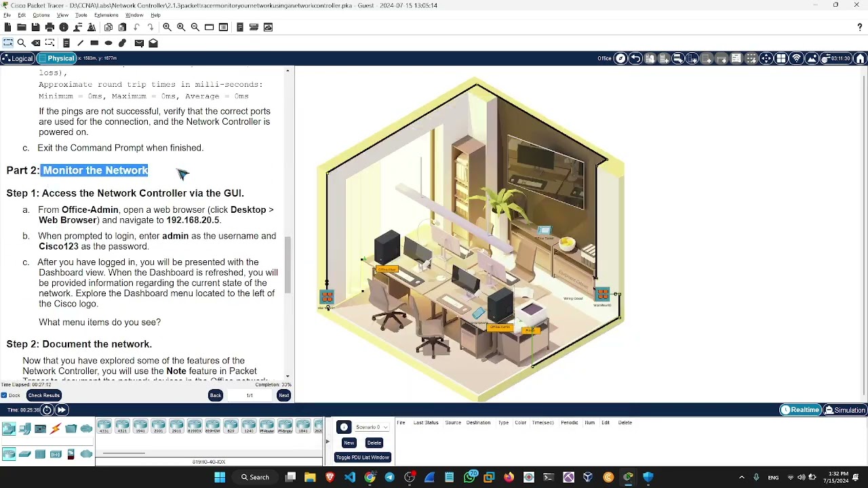Open the Edit menu
Screen dimensions: 868x488
point(22,15)
